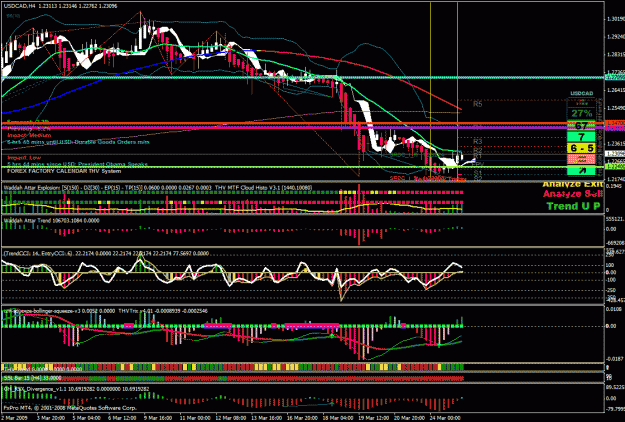Click FOREX FACTORY CALENDAR THV System text
This screenshot has height=422, width=625.
point(64,171)
